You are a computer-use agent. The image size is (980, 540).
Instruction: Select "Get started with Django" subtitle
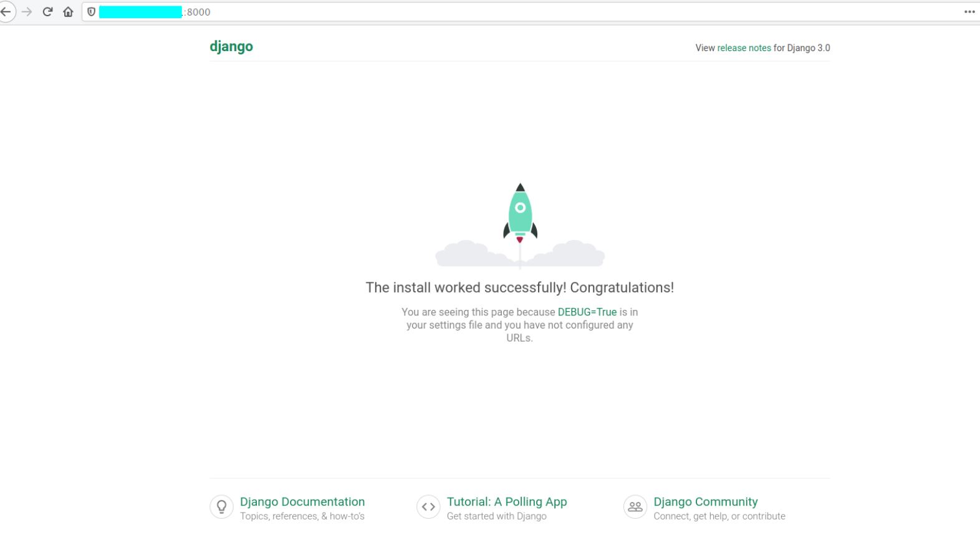[497, 516]
